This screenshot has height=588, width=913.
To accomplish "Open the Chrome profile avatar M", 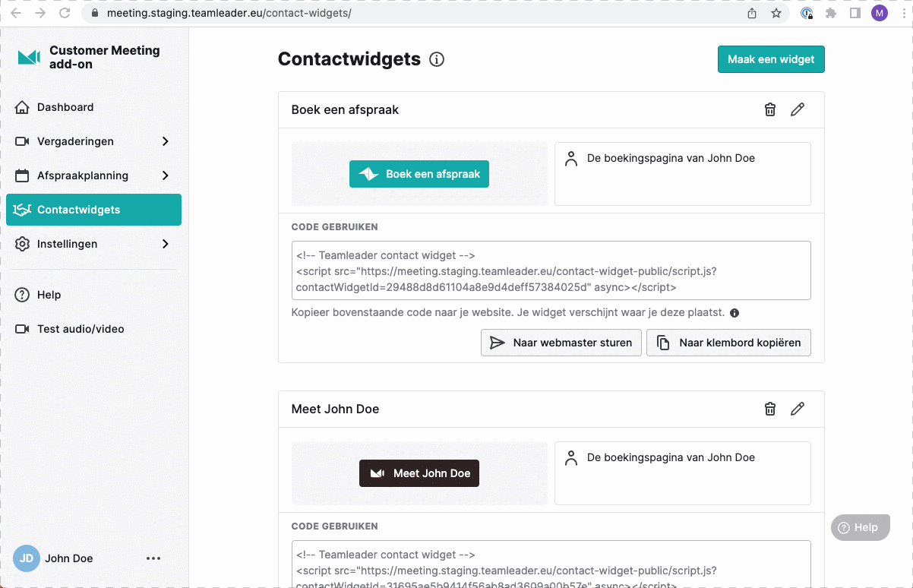I will [879, 13].
